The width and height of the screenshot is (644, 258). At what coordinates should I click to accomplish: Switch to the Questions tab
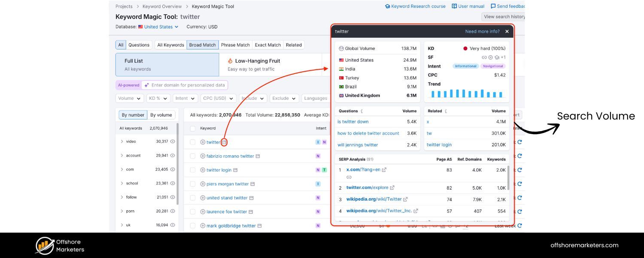tap(138, 45)
